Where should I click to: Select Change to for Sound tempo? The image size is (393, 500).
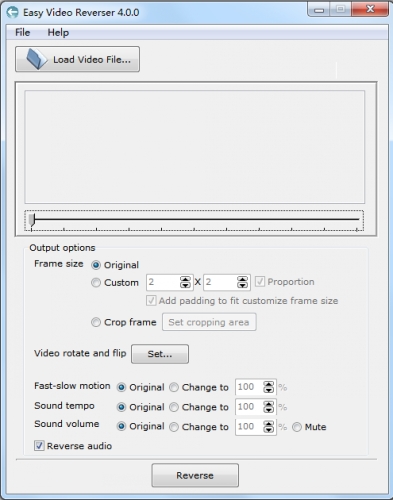coord(174,407)
